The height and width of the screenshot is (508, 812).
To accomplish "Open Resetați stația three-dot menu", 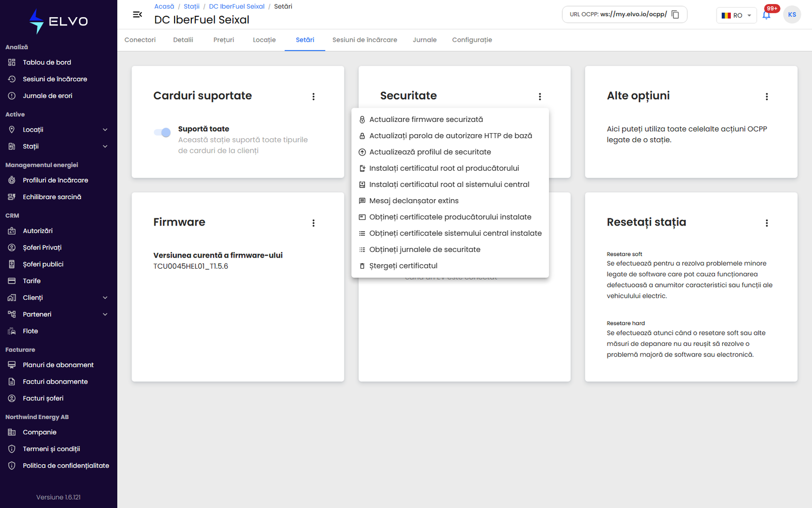I will 767,223.
